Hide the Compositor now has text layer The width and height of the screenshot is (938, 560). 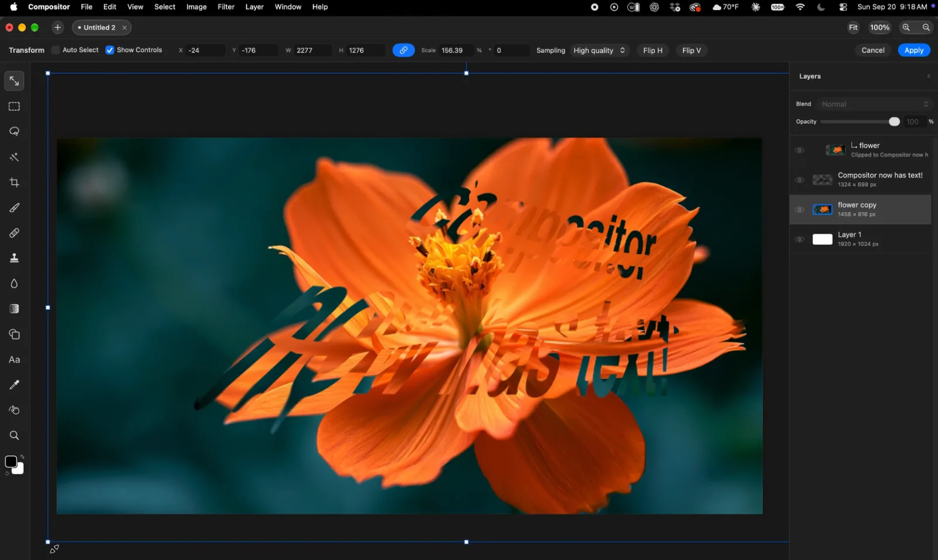[799, 180]
